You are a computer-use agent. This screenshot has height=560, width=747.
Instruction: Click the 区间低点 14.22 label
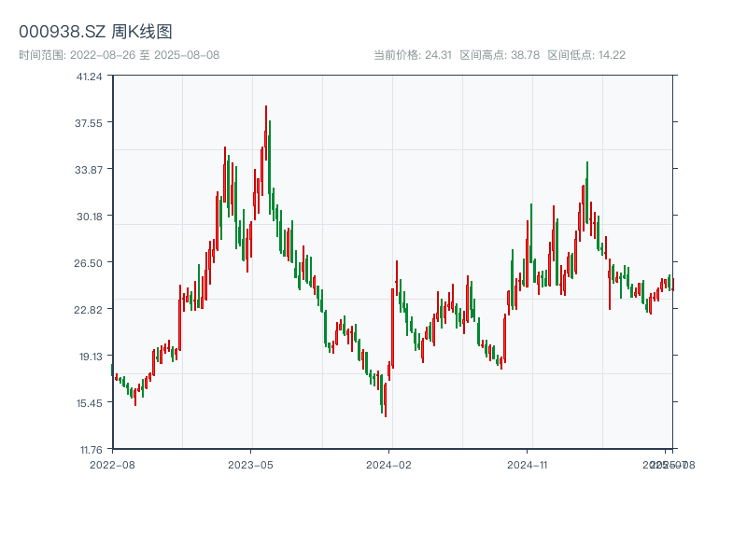click(x=586, y=55)
